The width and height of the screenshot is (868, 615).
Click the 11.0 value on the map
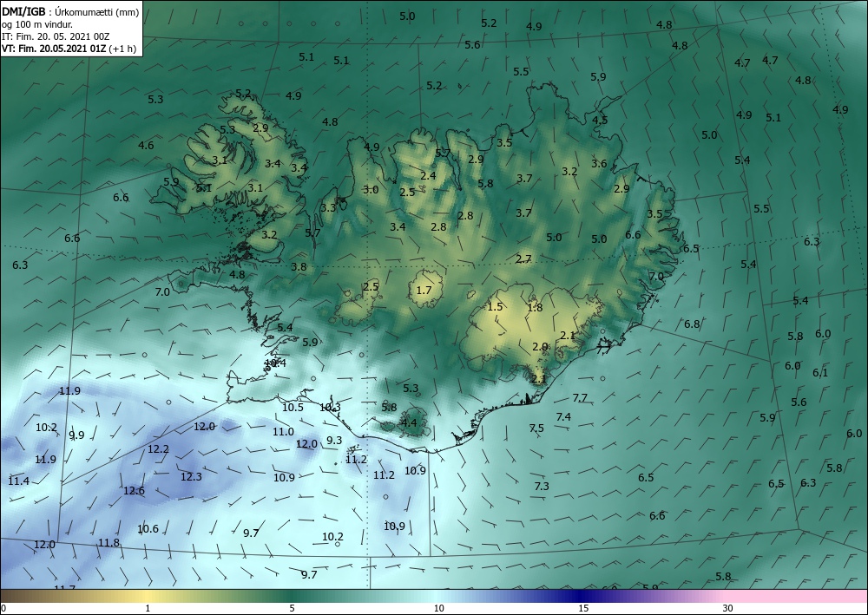click(283, 432)
